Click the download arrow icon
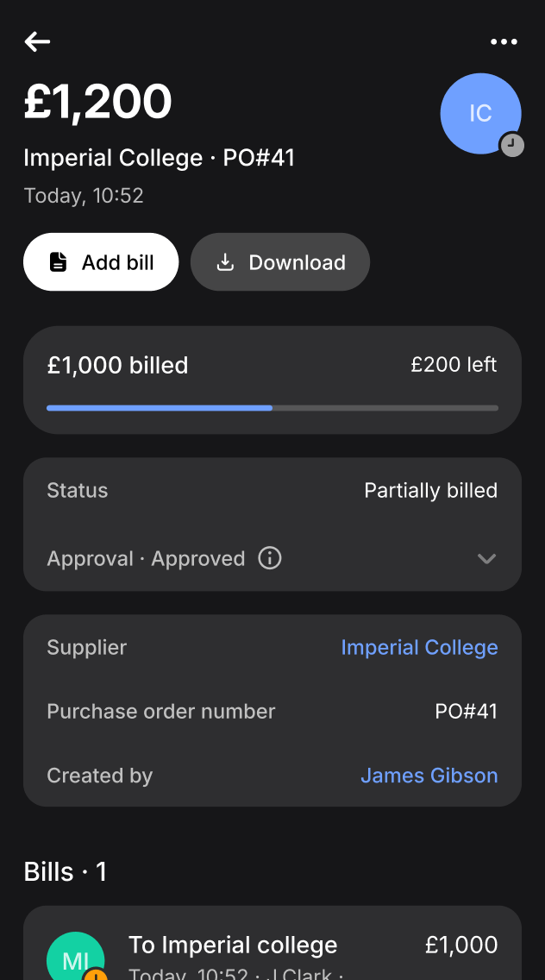545x980 pixels. [x=225, y=262]
